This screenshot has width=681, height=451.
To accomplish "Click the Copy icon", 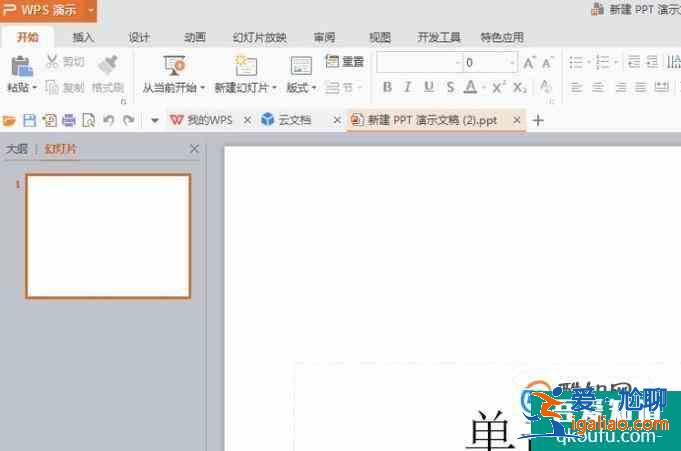I will tap(52, 87).
